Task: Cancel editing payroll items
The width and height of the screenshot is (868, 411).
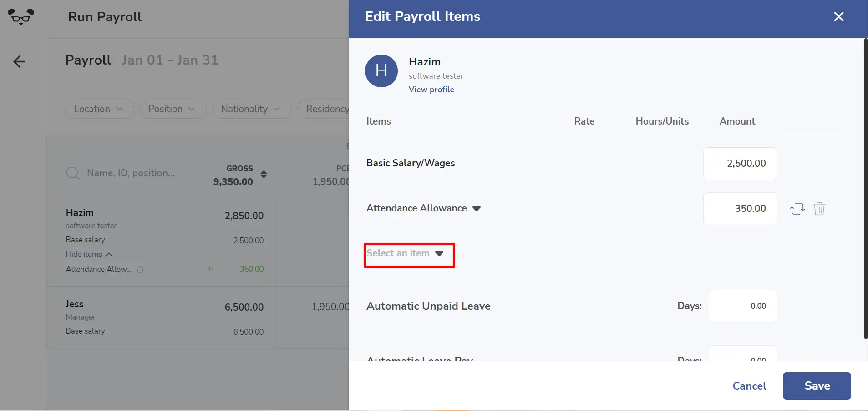Action: pos(749,386)
